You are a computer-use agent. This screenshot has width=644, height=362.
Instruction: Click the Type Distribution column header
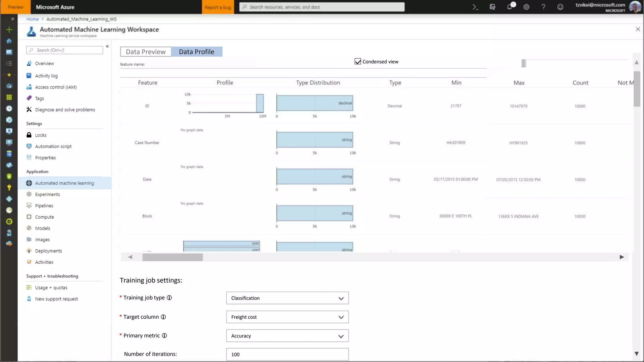[318, 83]
